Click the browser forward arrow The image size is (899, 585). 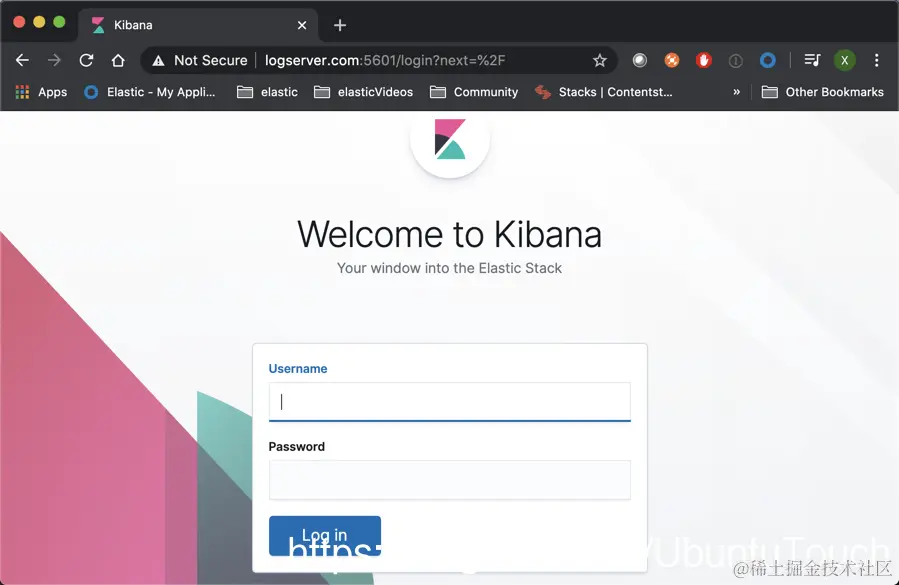click(54, 60)
